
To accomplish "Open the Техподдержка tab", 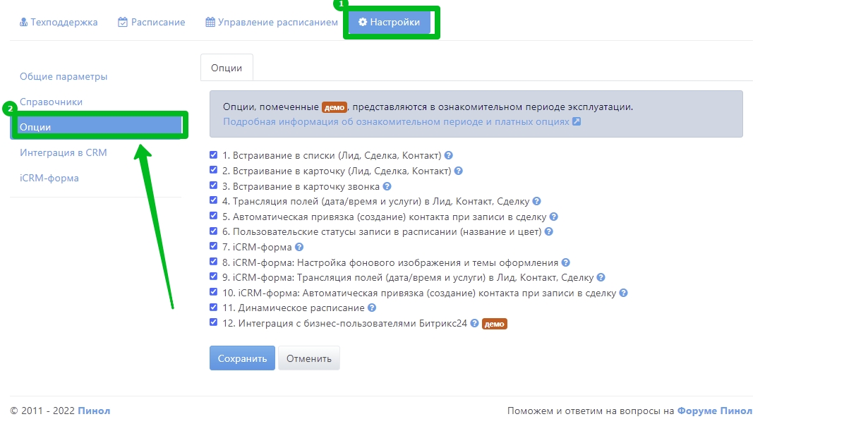I will coord(59,22).
